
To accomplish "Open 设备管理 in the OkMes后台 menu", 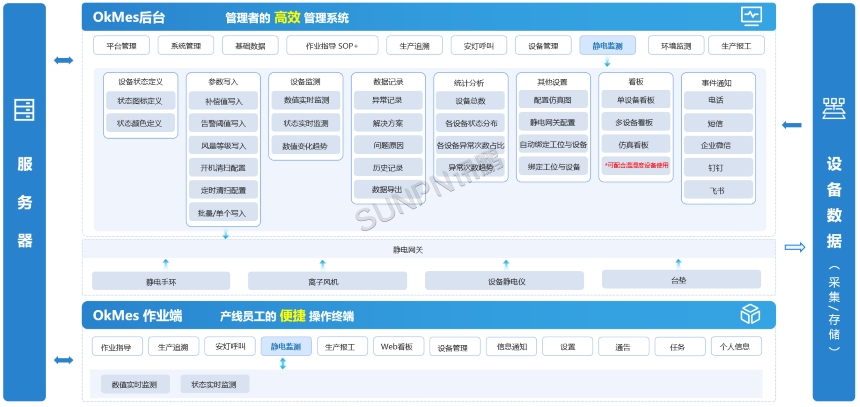I will tap(543, 46).
